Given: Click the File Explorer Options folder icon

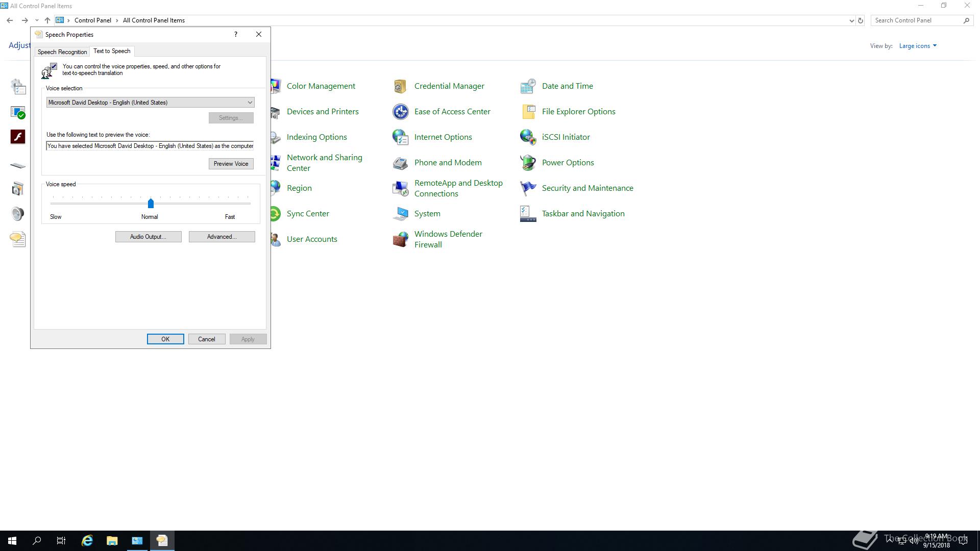Looking at the screenshot, I should click(528, 112).
